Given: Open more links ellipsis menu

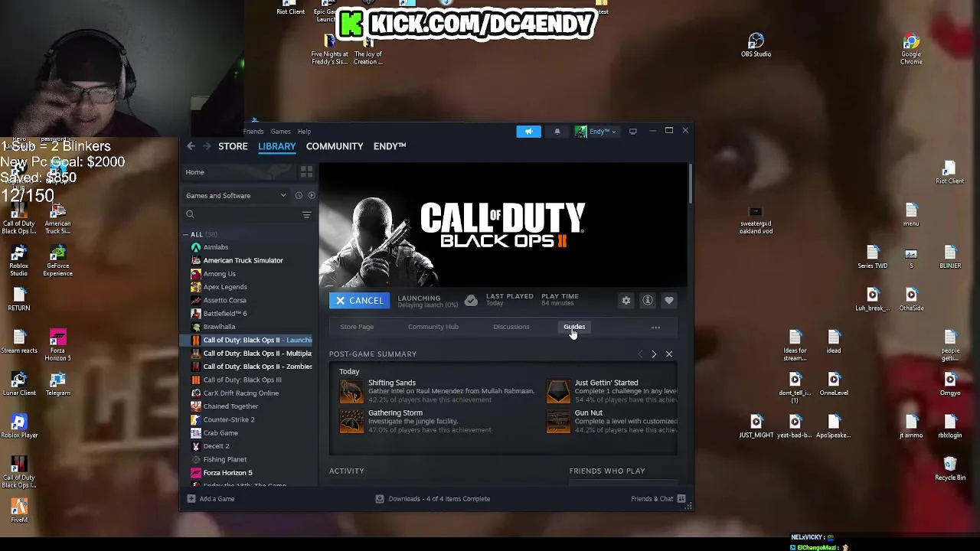Looking at the screenshot, I should point(655,328).
